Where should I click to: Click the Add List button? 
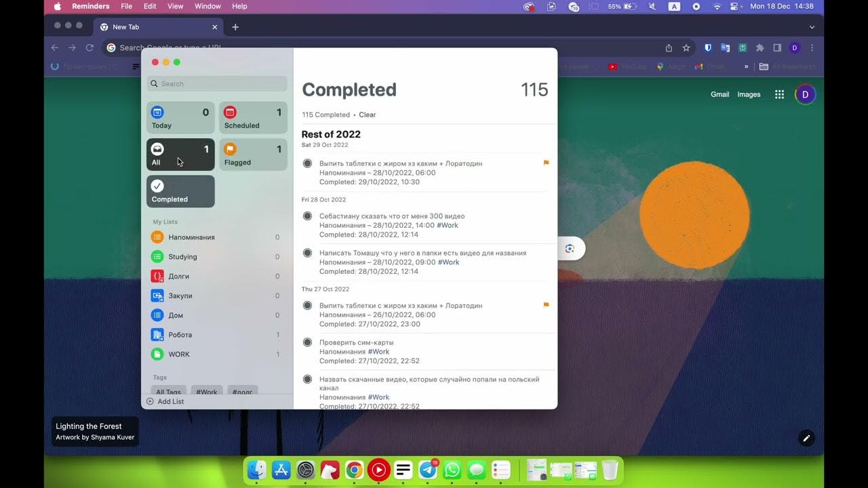coord(165,401)
